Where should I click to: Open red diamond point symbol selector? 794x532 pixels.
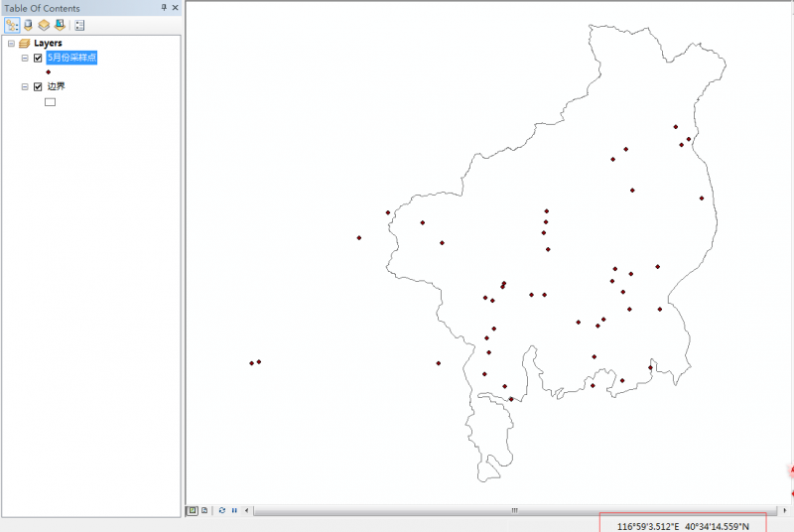tap(48, 72)
